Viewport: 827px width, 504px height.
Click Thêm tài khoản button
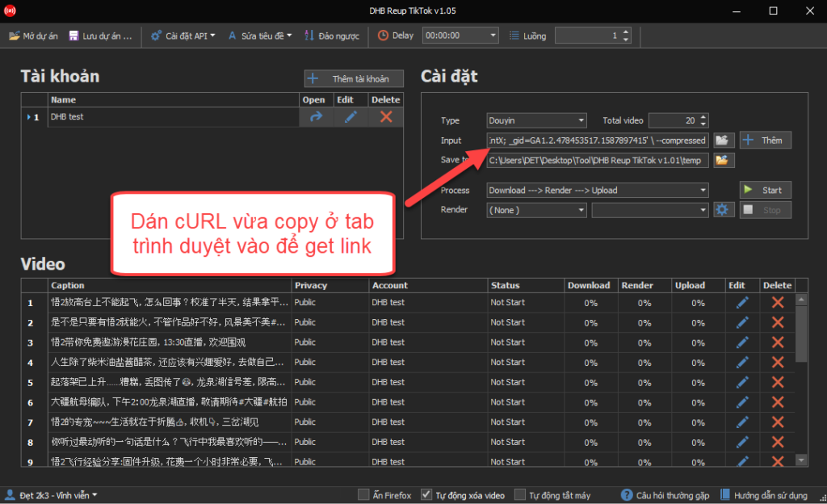pos(354,79)
